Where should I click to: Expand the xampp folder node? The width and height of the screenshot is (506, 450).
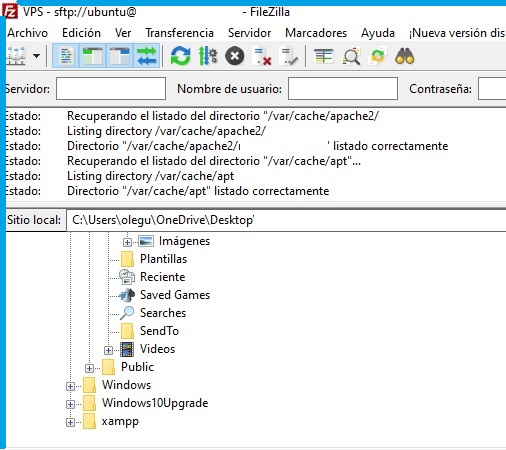(x=70, y=422)
